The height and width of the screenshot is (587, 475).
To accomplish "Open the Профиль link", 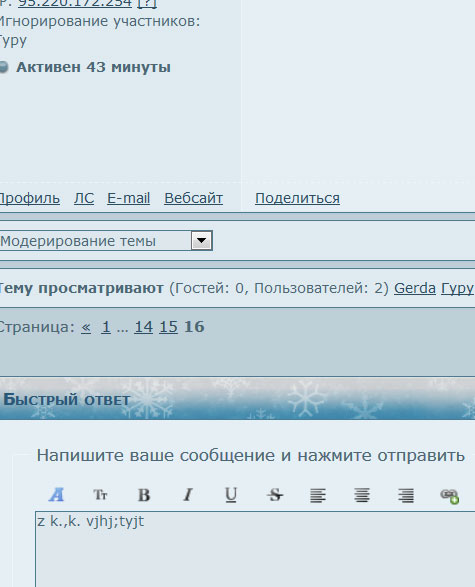I will [29, 198].
